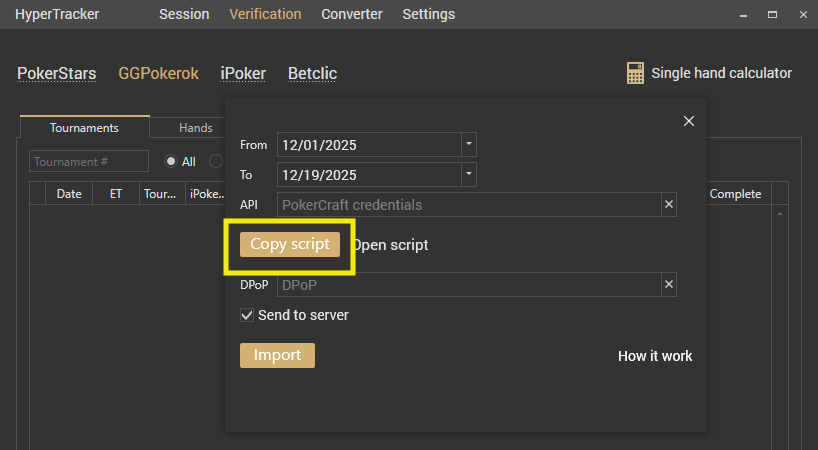818x450 pixels.
Task: Clear the PokerCraft credentials API field
Action: coord(669,205)
